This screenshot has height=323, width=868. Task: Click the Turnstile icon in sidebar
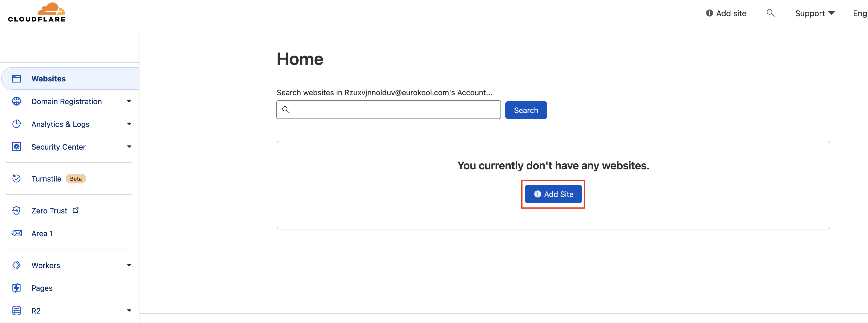tap(16, 178)
